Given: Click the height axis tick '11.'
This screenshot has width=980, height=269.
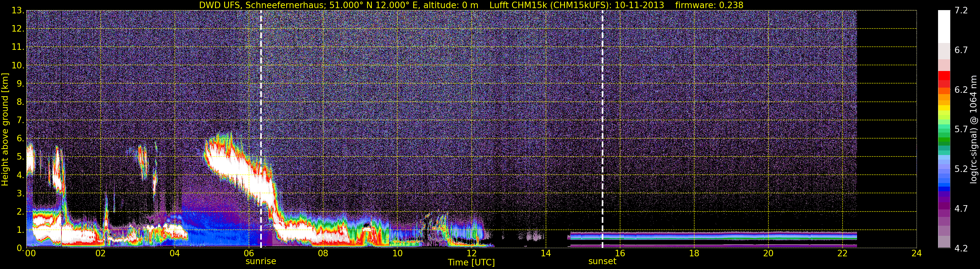Looking at the screenshot, I should click(18, 47).
